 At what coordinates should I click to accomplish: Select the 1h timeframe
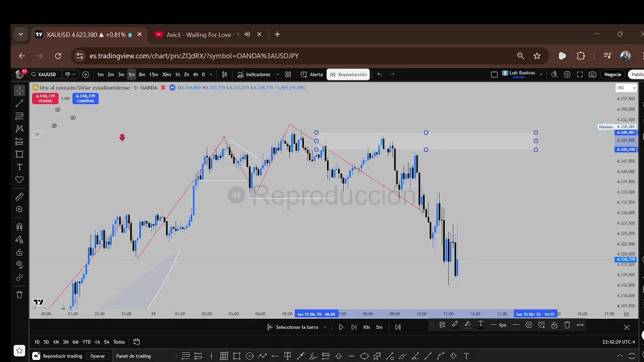(x=177, y=74)
